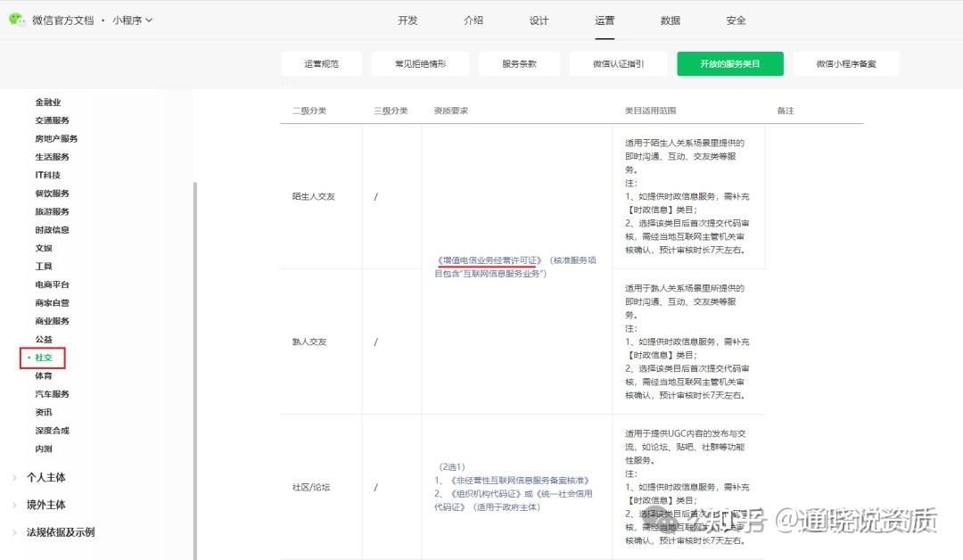Select the 开放的服务类目 tab

point(730,64)
